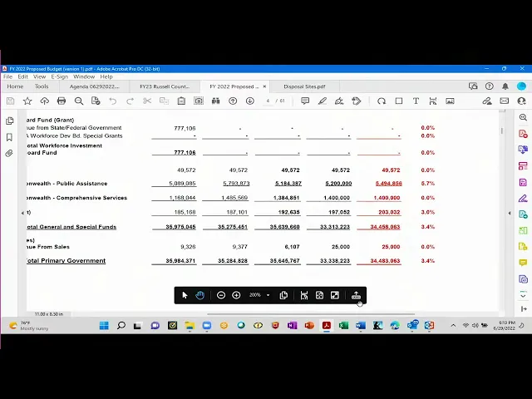Screen dimensions: 532x399
Task: Click the vertical scrollbar thumb
Action: [502, 131]
